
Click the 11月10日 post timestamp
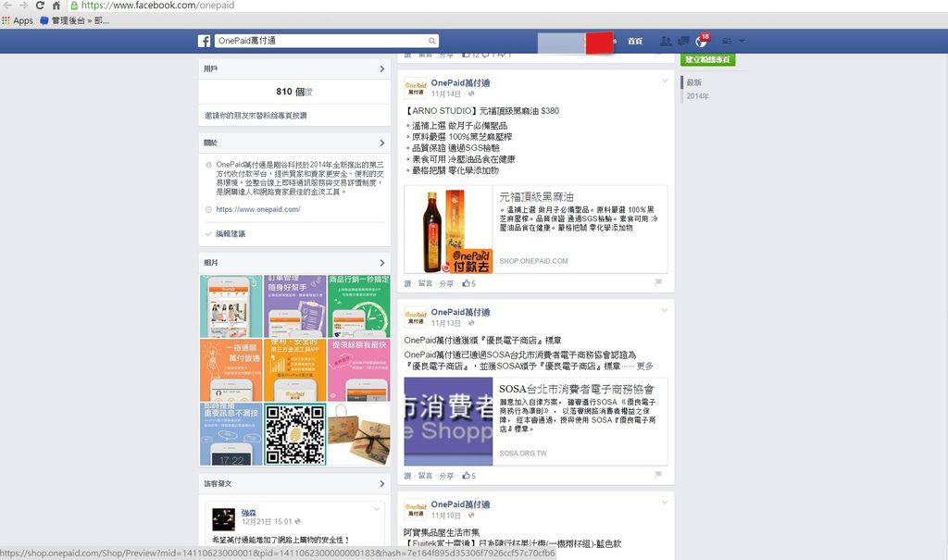click(445, 516)
